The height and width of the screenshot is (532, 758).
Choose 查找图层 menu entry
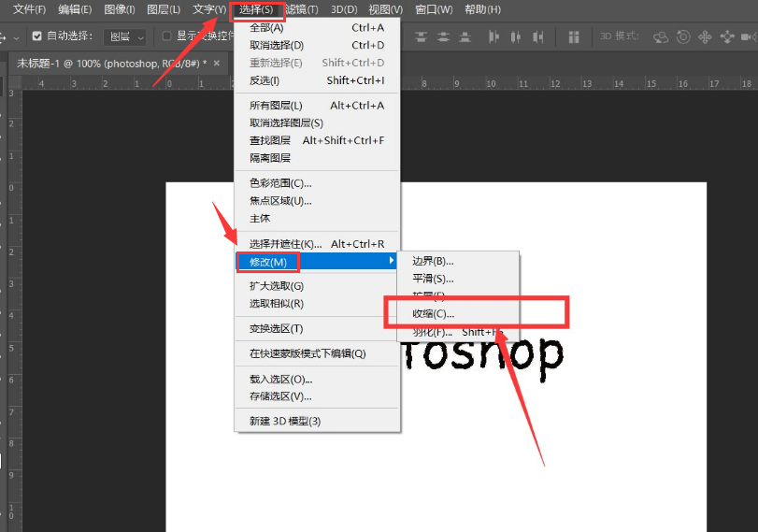click(x=317, y=140)
